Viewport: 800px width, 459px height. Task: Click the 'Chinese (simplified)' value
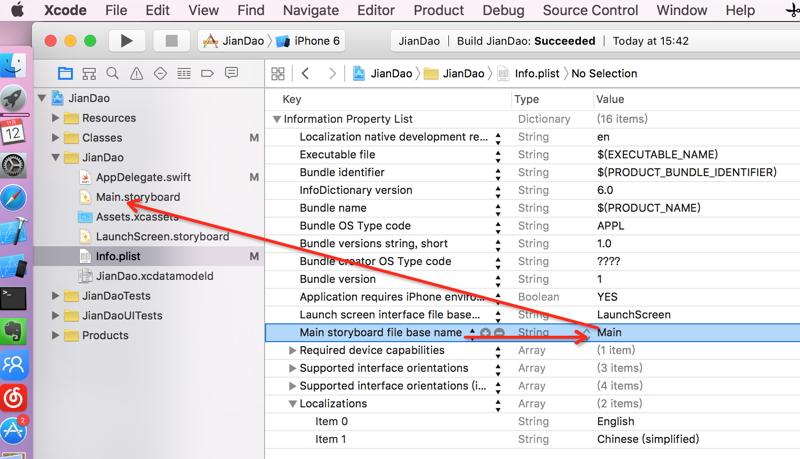pyautogui.click(x=648, y=439)
